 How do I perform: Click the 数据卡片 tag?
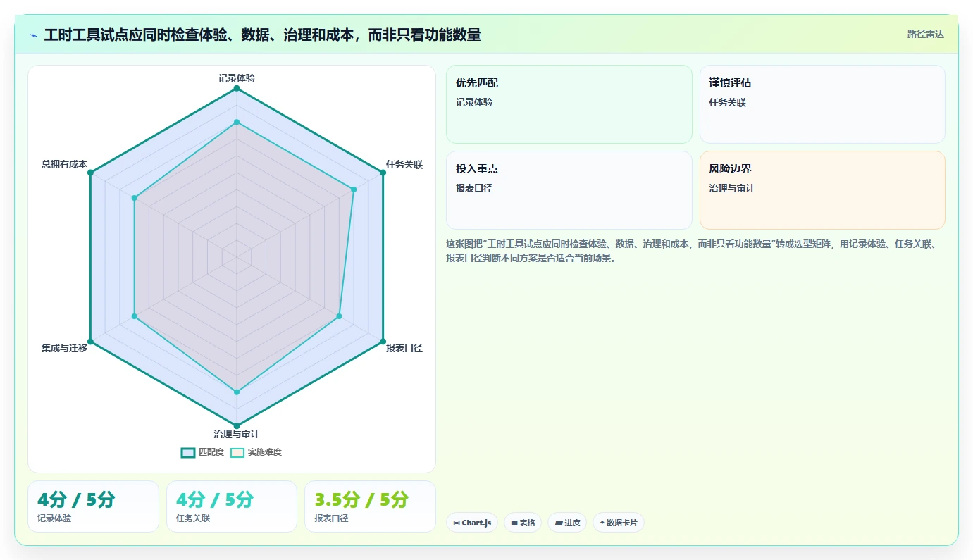coord(619,523)
